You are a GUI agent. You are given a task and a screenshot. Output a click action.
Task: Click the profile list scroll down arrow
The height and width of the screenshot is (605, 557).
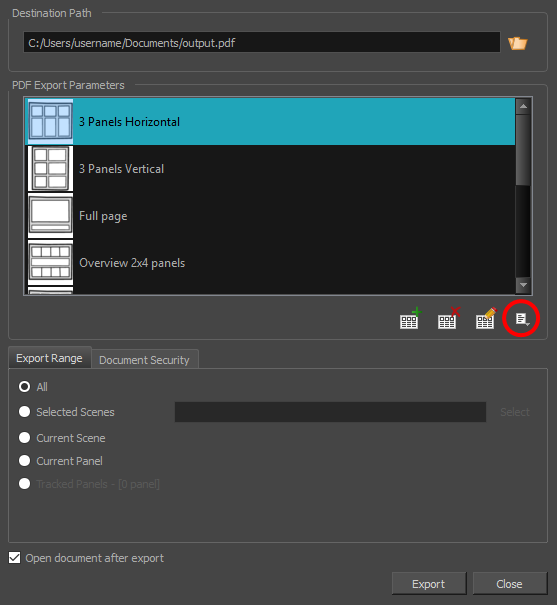click(523, 285)
